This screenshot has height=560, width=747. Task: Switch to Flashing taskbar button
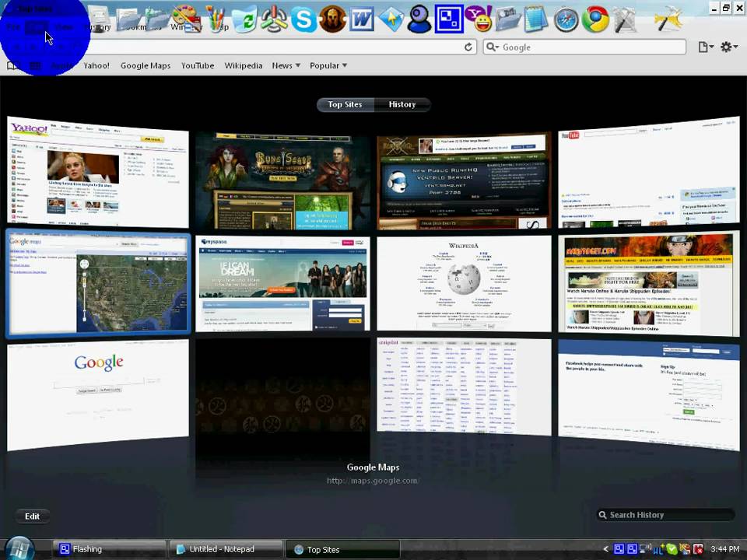109,549
